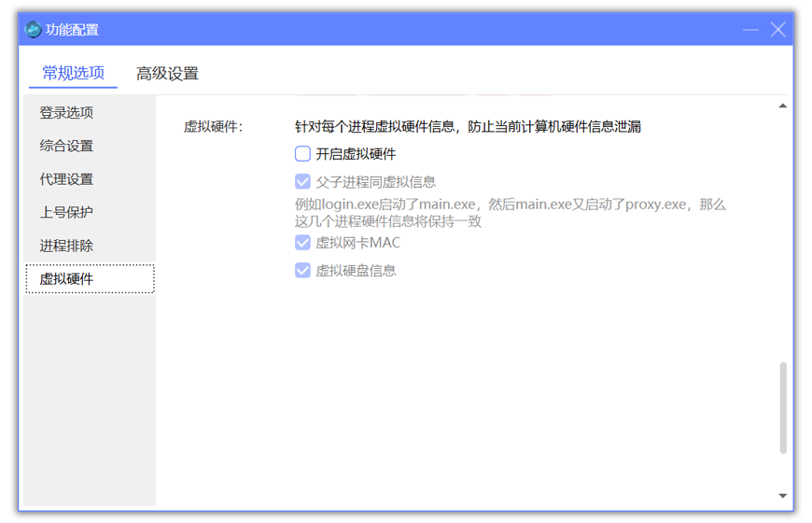Minimize the 功能配置 window
The height and width of the screenshot is (523, 812).
point(750,30)
